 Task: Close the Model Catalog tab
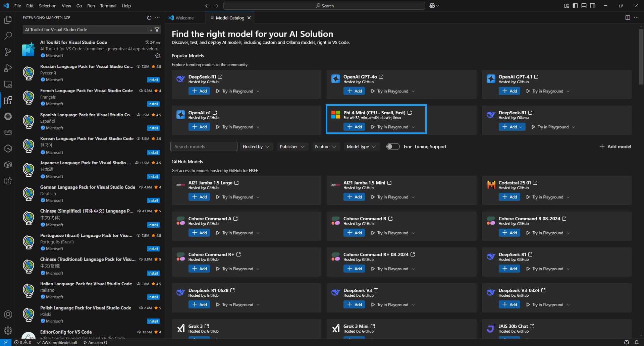[x=249, y=18]
